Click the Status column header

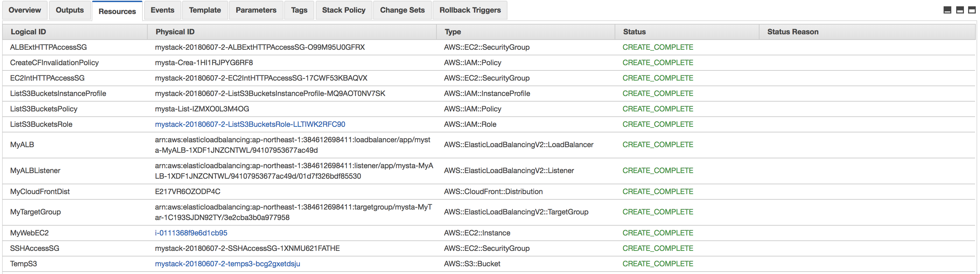[x=634, y=32]
